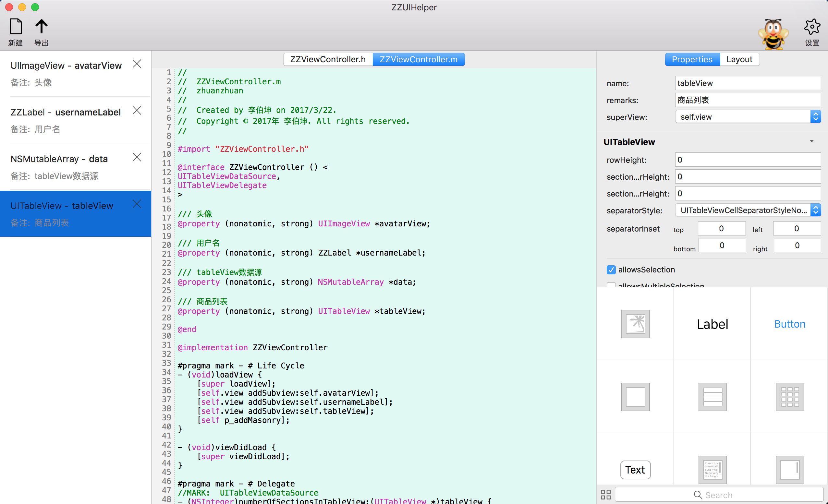The image size is (828, 504).
Task: Click the 导出 export arrow icon
Action: click(41, 27)
